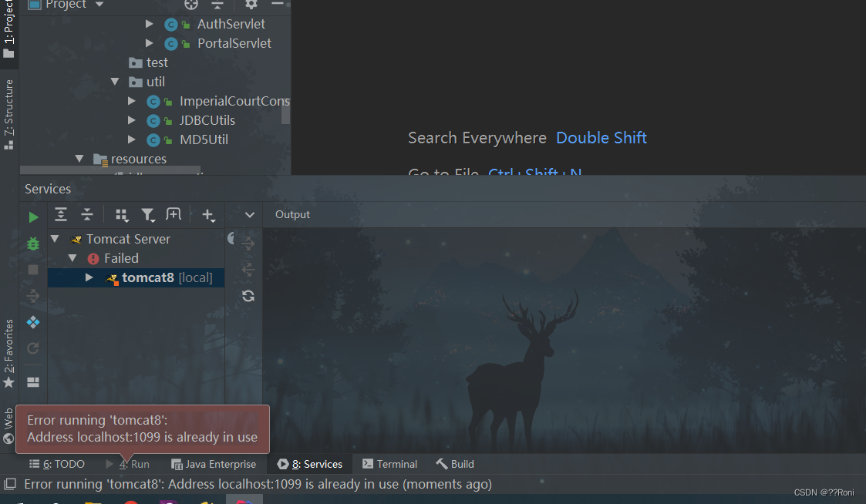Click the refresh icon beside Output panel
866x504 pixels.
click(x=248, y=296)
